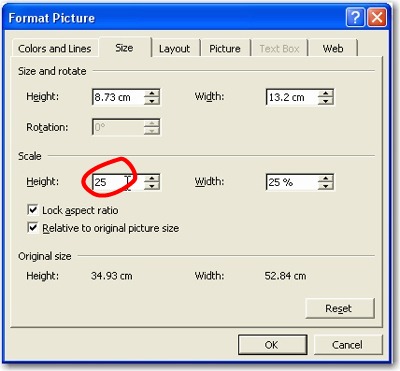The width and height of the screenshot is (400, 371).
Task: Decrease Scale Width with the down spinner arrow
Action: click(x=326, y=186)
